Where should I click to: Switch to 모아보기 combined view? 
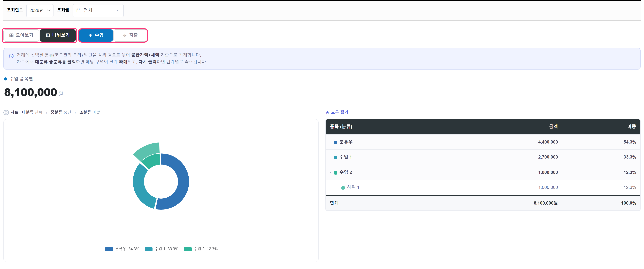click(x=21, y=35)
